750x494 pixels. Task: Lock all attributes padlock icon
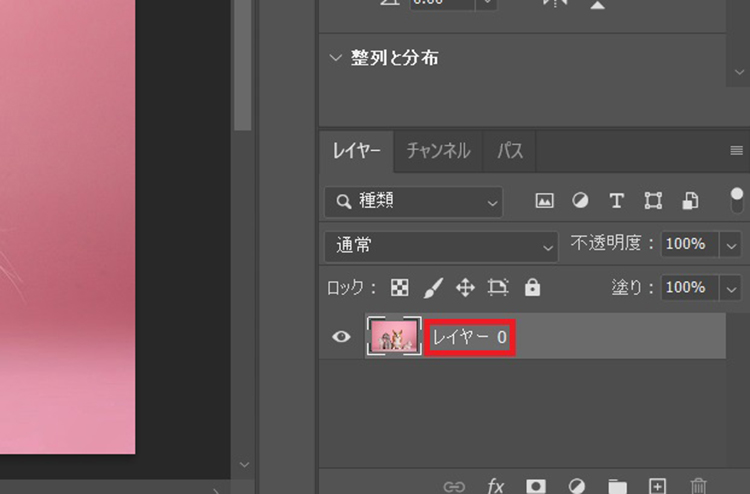click(x=532, y=287)
